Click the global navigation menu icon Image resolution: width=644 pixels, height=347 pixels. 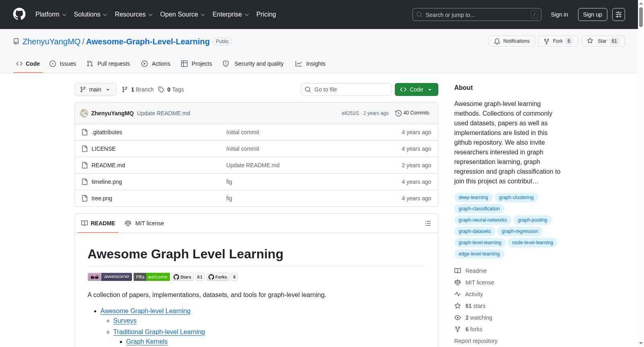coord(619,15)
